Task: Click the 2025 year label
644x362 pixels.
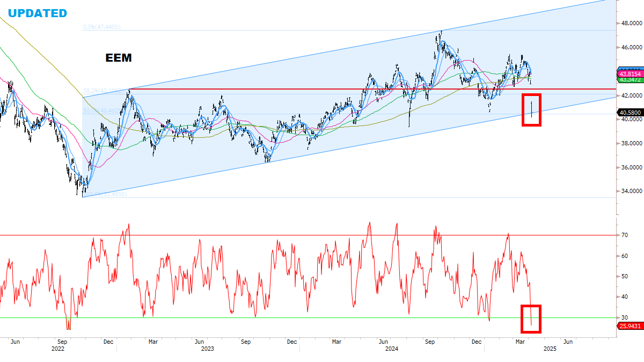Action: pyautogui.click(x=550, y=349)
